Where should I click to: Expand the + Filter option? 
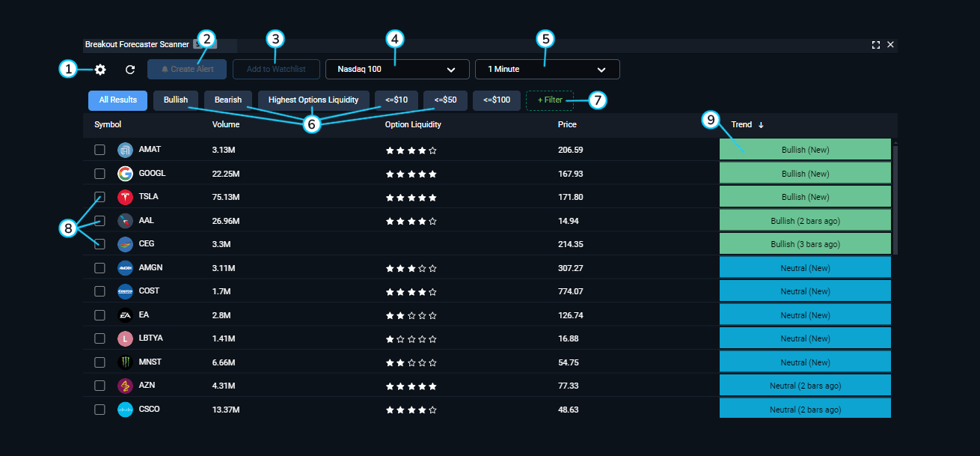[549, 100]
